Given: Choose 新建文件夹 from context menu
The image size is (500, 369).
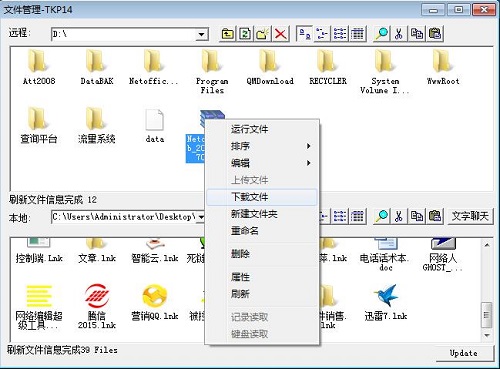Looking at the screenshot, I should coord(262,214).
